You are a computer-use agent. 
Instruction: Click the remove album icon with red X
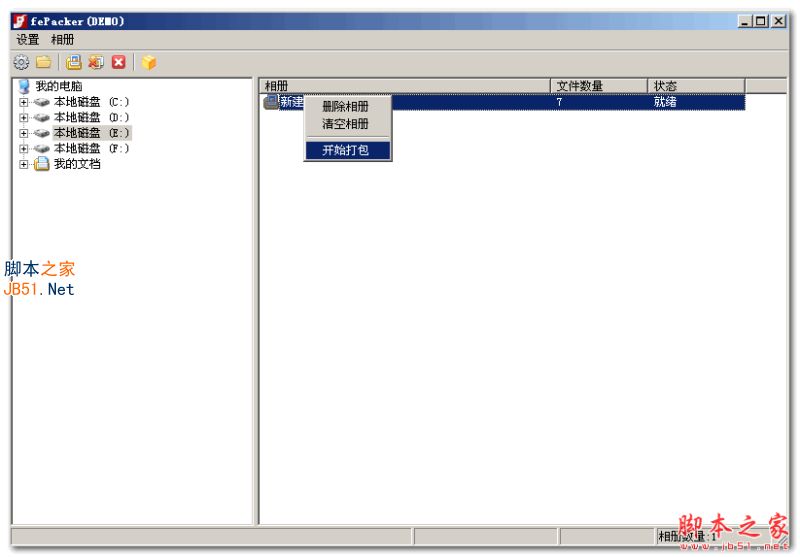tap(96, 62)
